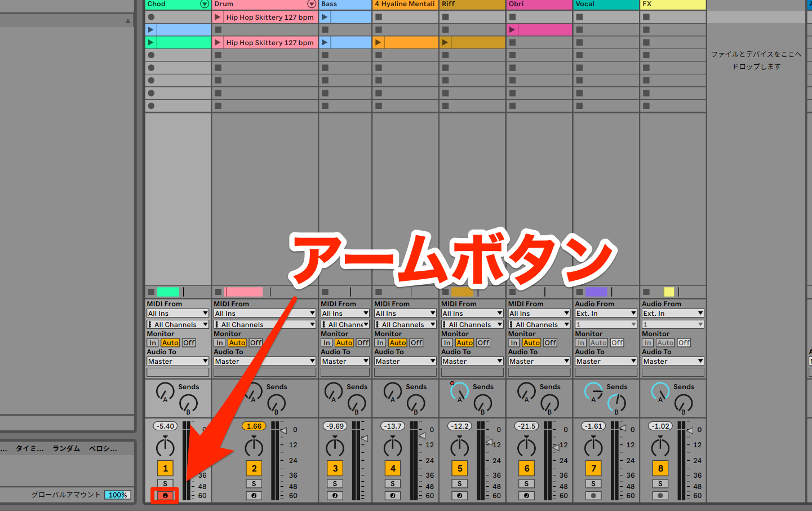Click the グローバルアマウント 100% field

click(117, 495)
